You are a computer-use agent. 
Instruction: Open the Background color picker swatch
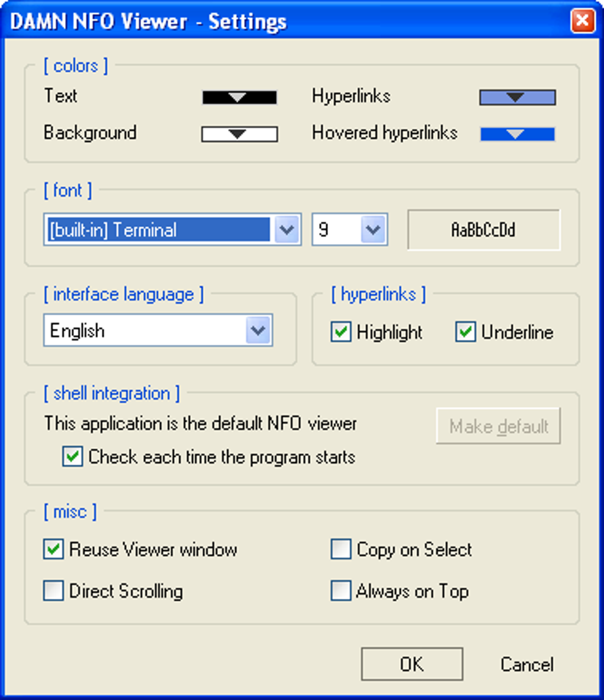pos(239,134)
